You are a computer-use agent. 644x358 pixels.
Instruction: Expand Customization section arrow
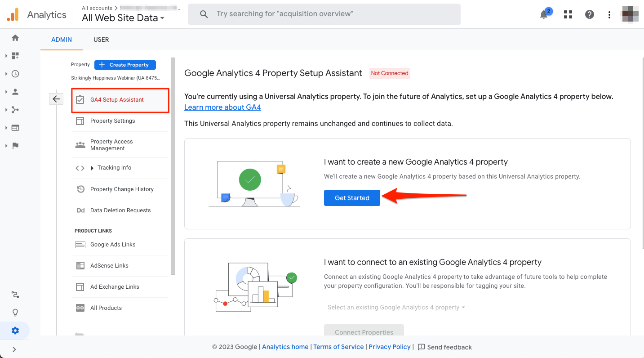coord(6,56)
